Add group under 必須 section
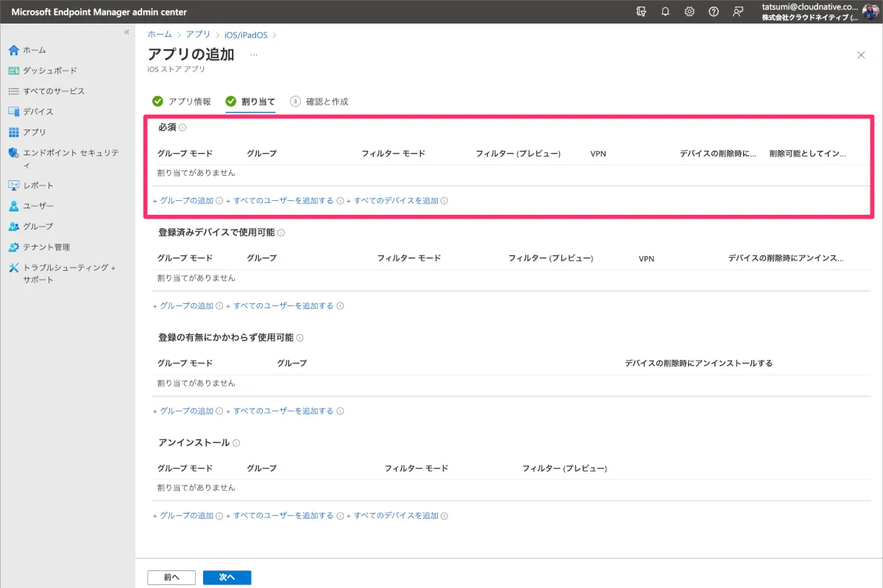Viewport: 883px width, 588px height. (x=186, y=201)
